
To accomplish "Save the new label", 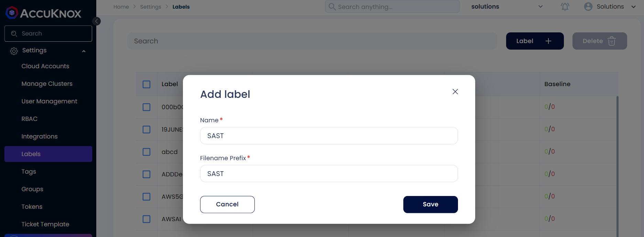I will coord(430,205).
